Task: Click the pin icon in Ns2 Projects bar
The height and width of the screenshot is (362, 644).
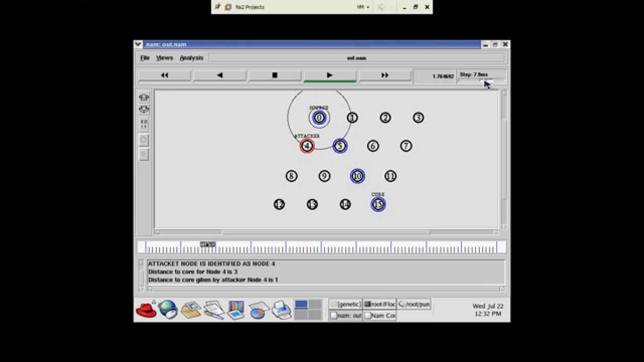Action: (218, 7)
